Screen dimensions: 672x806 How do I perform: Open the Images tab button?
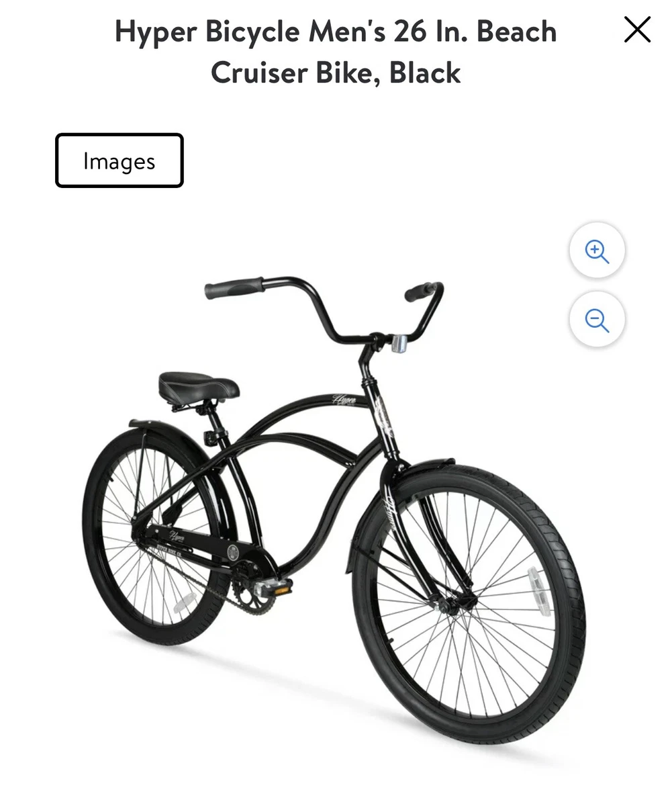119,161
